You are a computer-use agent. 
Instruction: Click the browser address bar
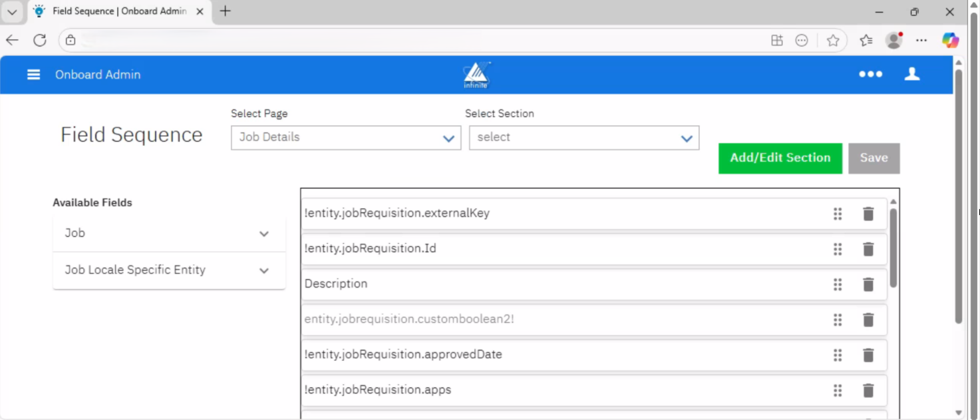pos(419,41)
